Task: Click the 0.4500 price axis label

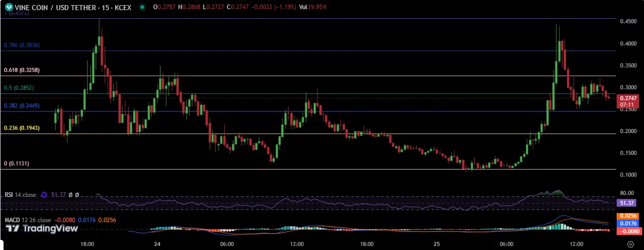Action: [x=629, y=22]
